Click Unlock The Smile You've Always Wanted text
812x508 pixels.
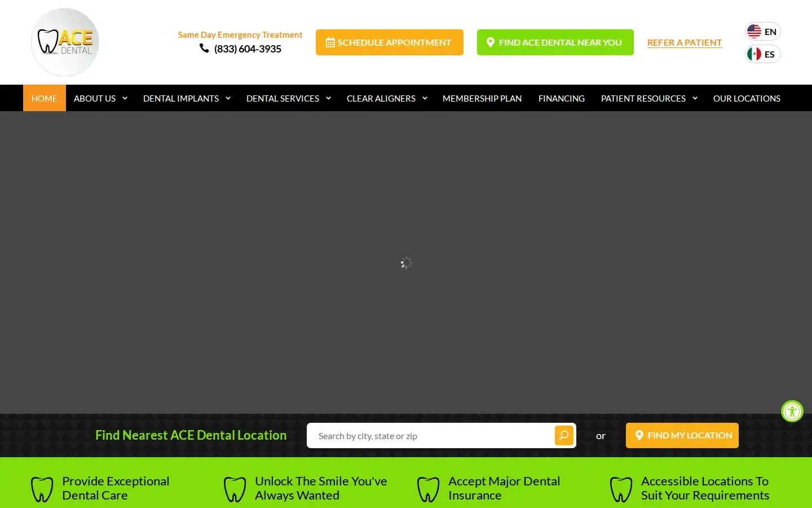click(x=321, y=488)
